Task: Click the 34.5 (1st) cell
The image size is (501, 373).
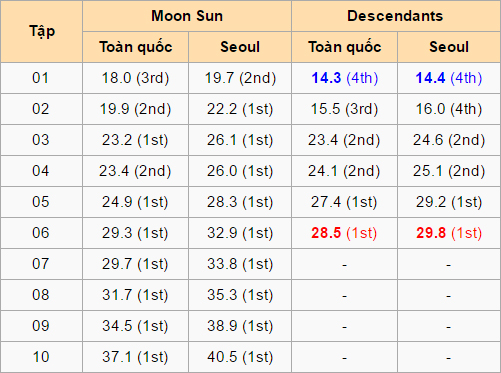Action: 135,326
